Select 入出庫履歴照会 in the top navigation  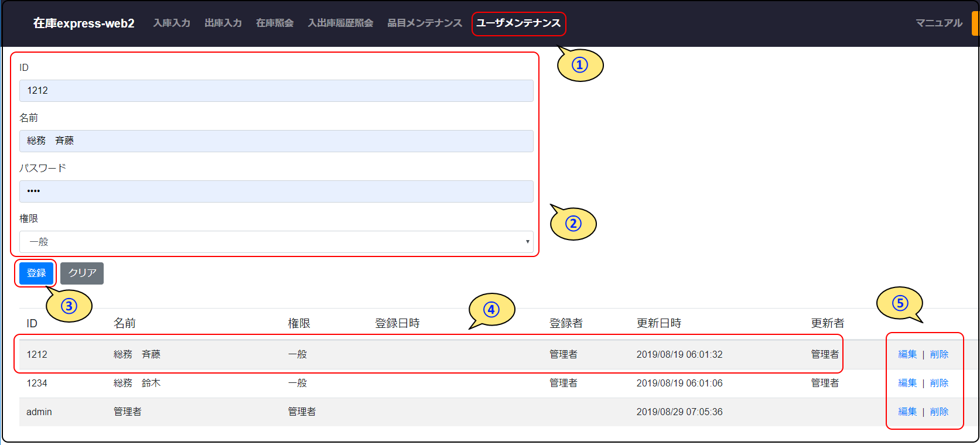click(340, 23)
